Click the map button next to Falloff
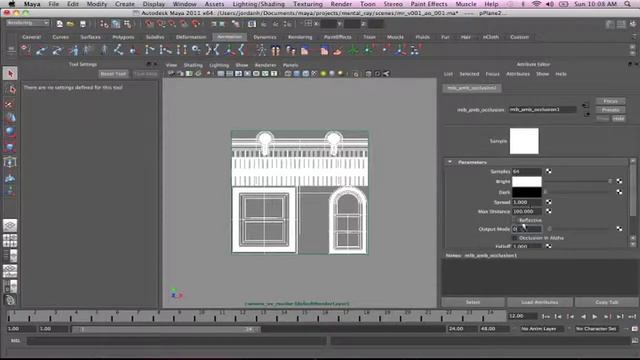The width and height of the screenshot is (640, 360). pyautogui.click(x=549, y=246)
